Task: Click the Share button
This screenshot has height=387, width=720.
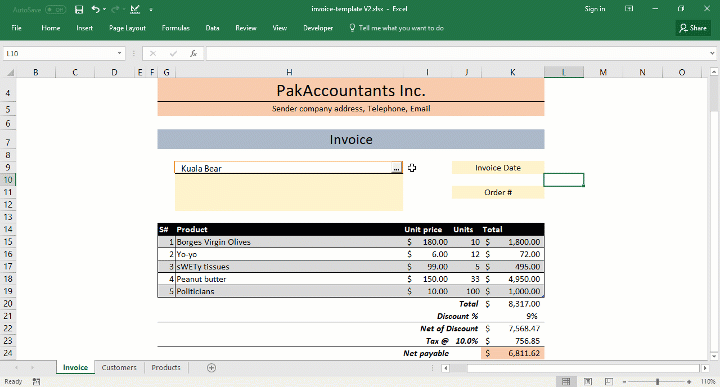Action: click(693, 28)
